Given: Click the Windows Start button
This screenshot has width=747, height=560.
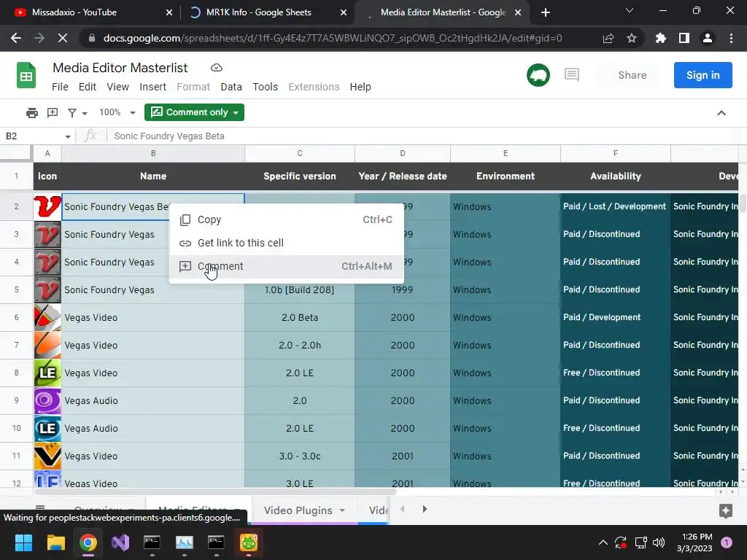Looking at the screenshot, I should [23, 542].
